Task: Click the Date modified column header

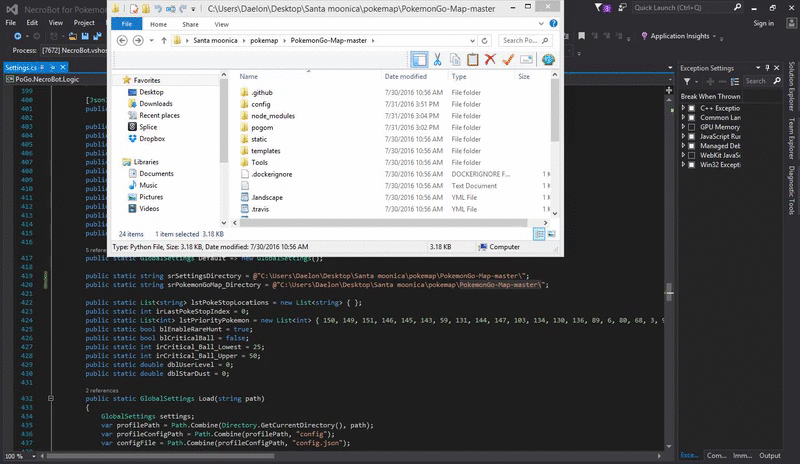Action: [x=405, y=76]
